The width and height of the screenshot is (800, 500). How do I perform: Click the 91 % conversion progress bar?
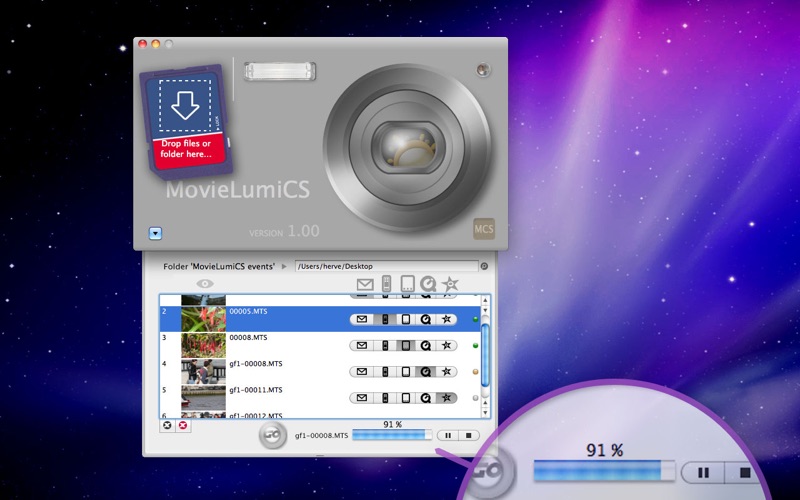coord(392,435)
